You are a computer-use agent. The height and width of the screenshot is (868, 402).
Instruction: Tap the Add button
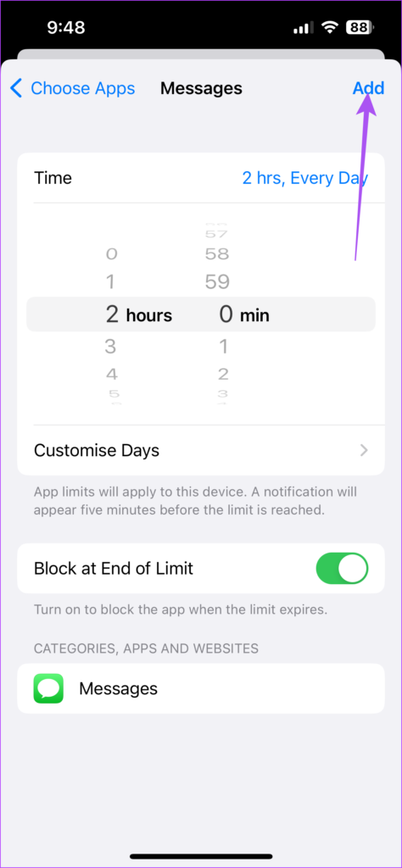(x=369, y=88)
